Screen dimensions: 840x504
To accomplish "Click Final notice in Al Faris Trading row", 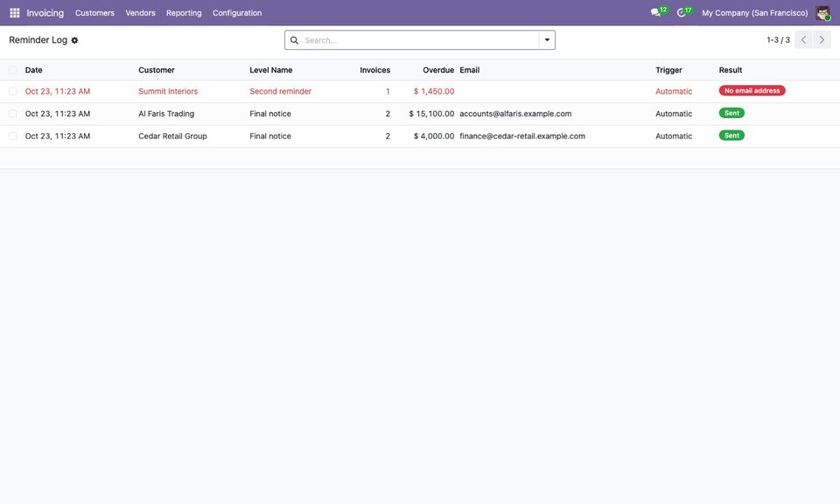I will (270, 114).
